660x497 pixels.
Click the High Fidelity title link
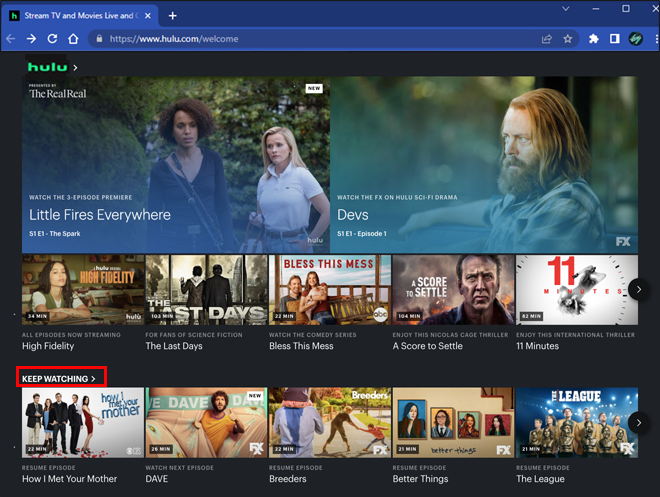(48, 346)
